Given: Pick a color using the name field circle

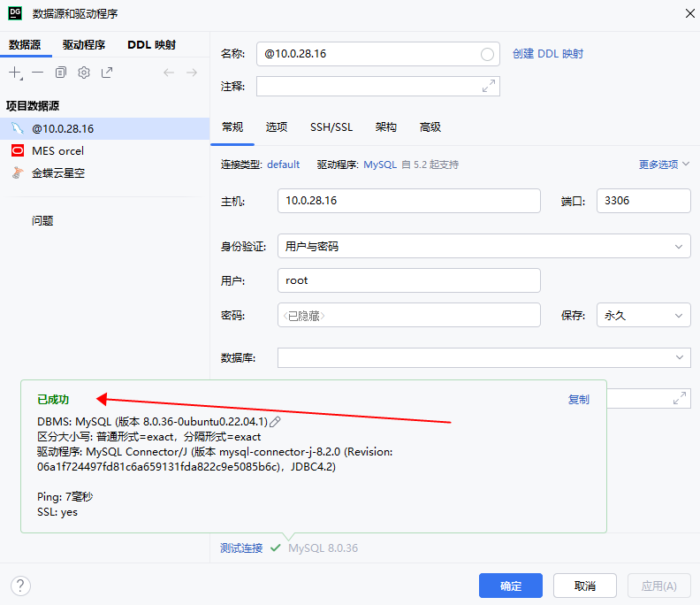Looking at the screenshot, I should [x=487, y=54].
